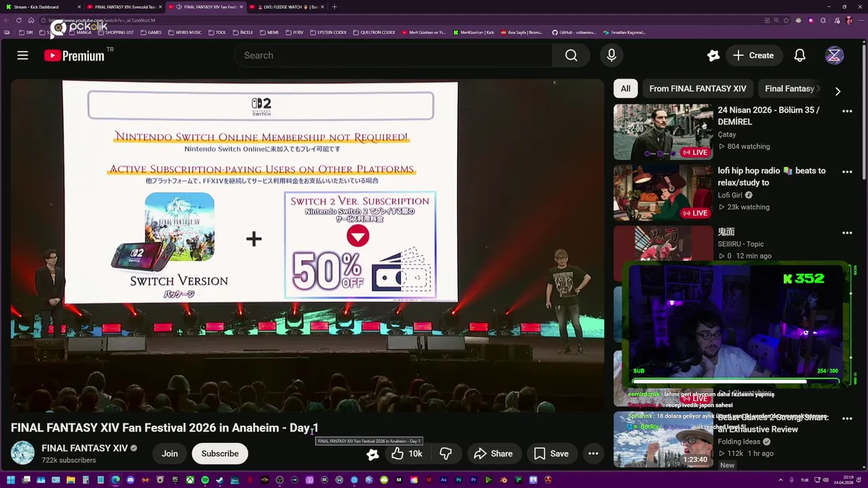Start voice search with the microphone

(612, 56)
